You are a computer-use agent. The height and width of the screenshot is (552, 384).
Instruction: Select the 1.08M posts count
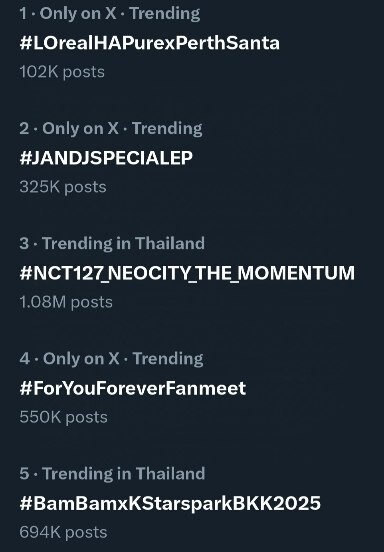point(66,302)
